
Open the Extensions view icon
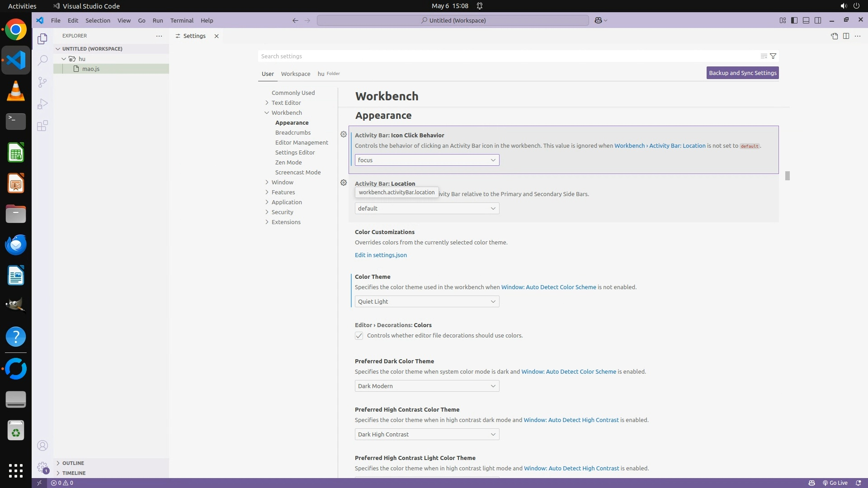[42, 126]
